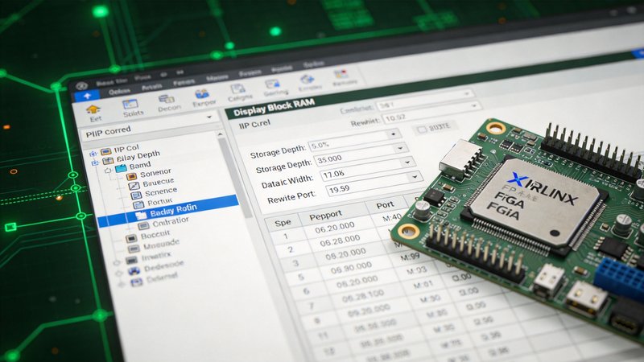Toggle the expander next to Bamd
This screenshot has width=644, height=362.
coord(108,171)
